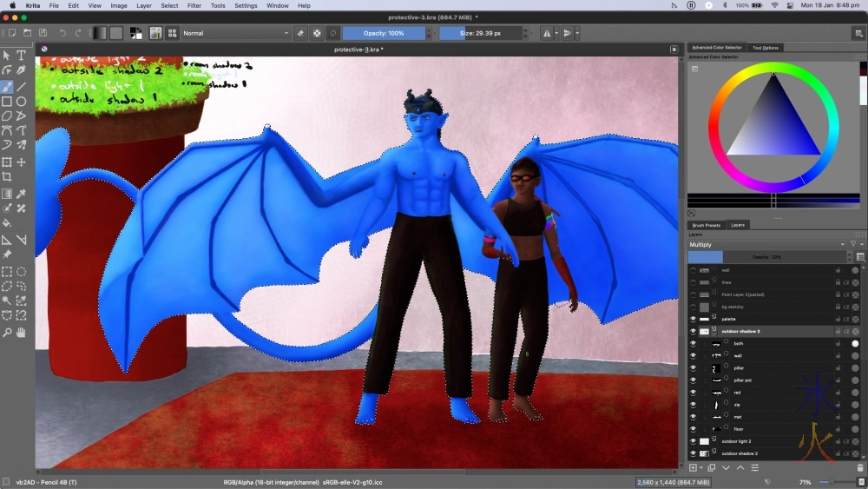The image size is (868, 489).
Task: Switch to the Brush Presets tab
Action: tap(707, 225)
